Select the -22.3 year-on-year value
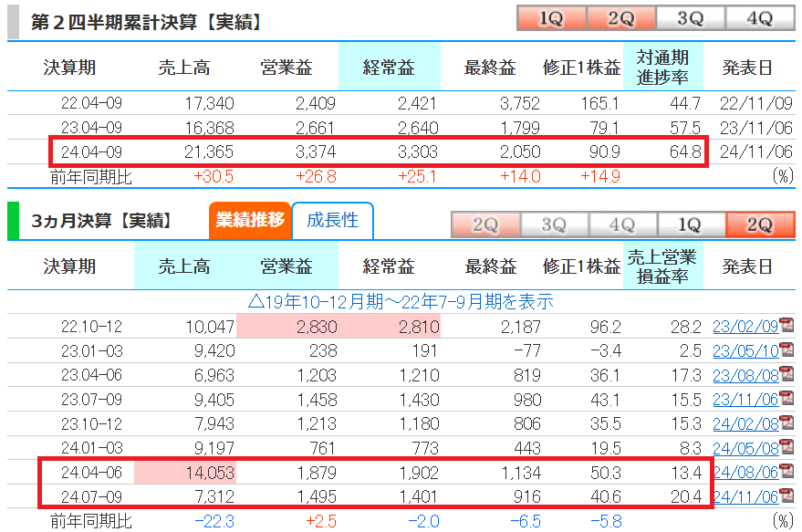Image resolution: width=802 pixels, height=532 pixels. [214, 521]
